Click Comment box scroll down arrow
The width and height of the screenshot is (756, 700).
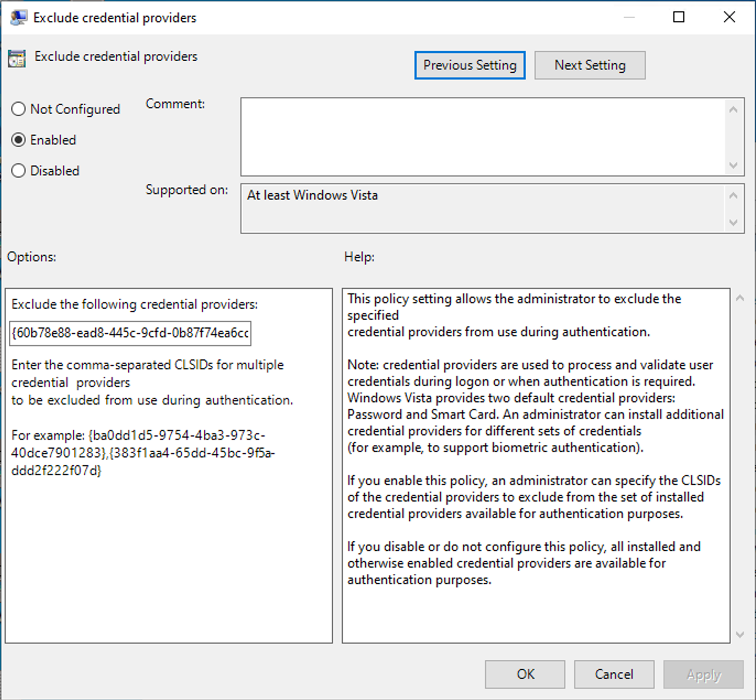733,165
